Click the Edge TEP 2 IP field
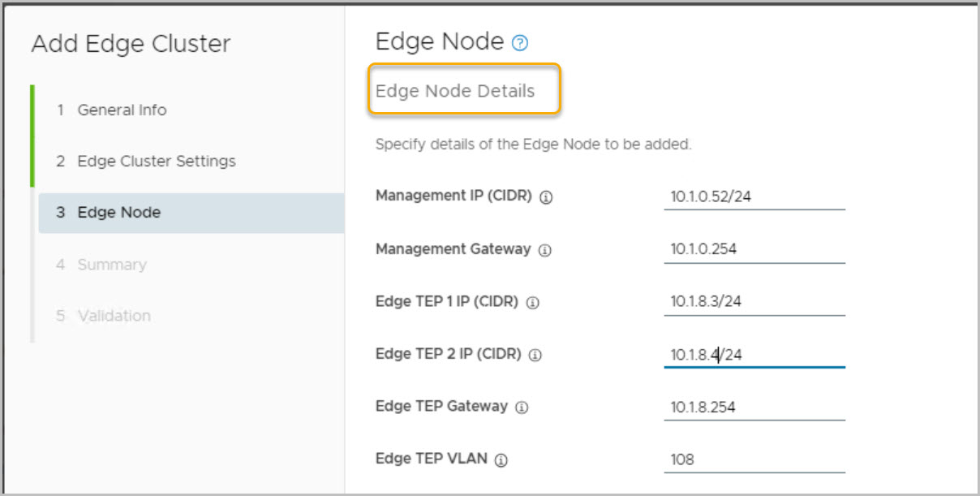The image size is (980, 496). point(754,355)
